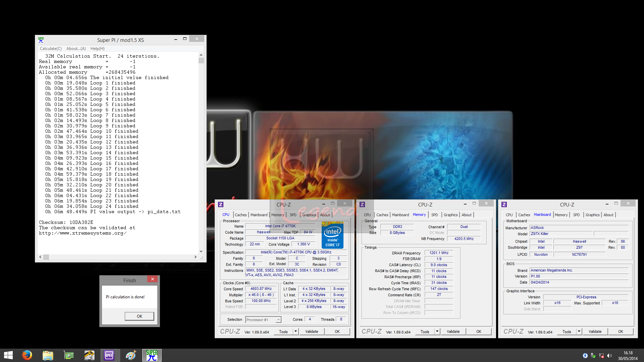Switch to Caches tab in the first CPU-Z window
The height and width of the screenshot is (362, 644).
pyautogui.click(x=240, y=215)
